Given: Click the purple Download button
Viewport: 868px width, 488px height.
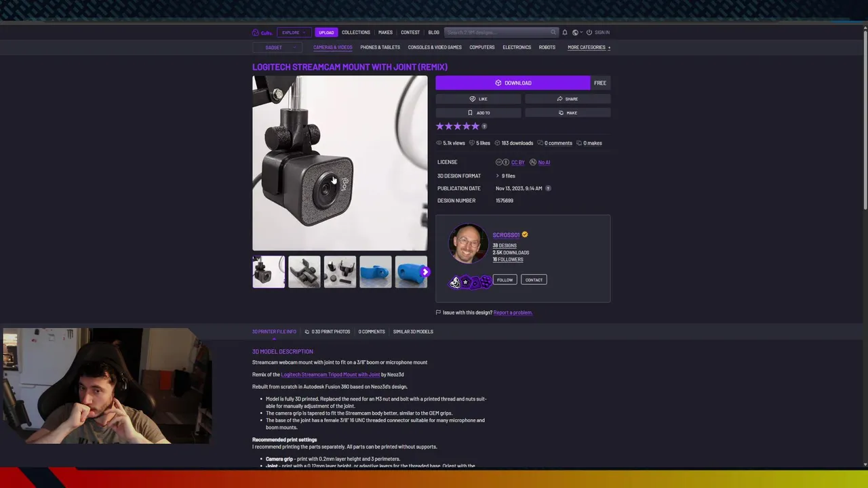Looking at the screenshot, I should pyautogui.click(x=513, y=83).
